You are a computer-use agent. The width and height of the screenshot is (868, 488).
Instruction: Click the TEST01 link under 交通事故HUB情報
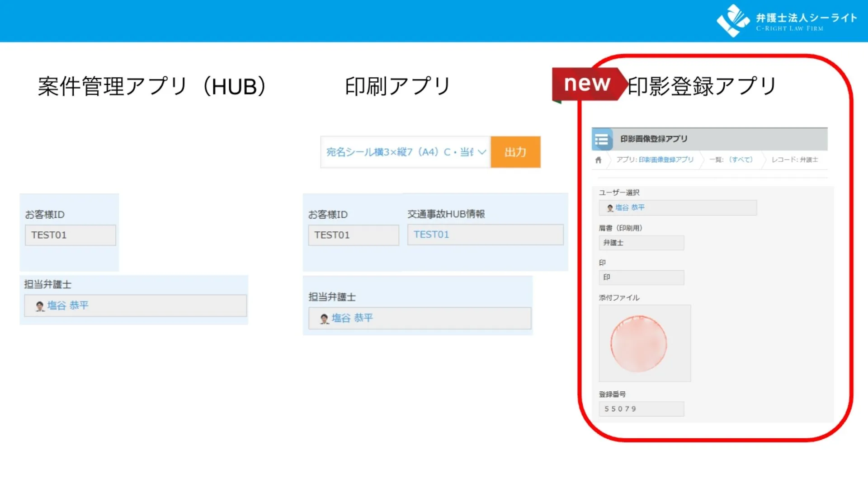point(431,235)
